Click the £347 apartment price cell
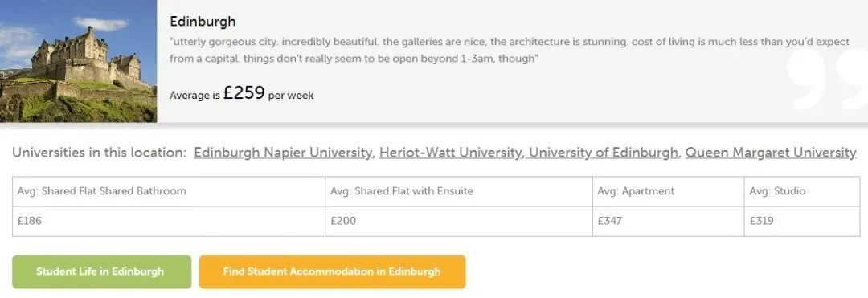Screen dimensions: 868x298 [x=668, y=221]
